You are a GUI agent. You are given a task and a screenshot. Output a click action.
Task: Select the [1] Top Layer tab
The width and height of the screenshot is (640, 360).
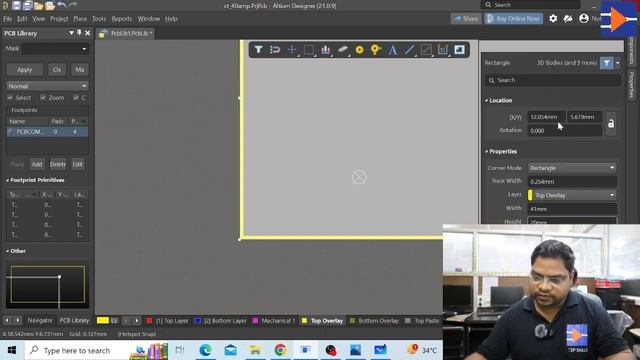point(167,321)
